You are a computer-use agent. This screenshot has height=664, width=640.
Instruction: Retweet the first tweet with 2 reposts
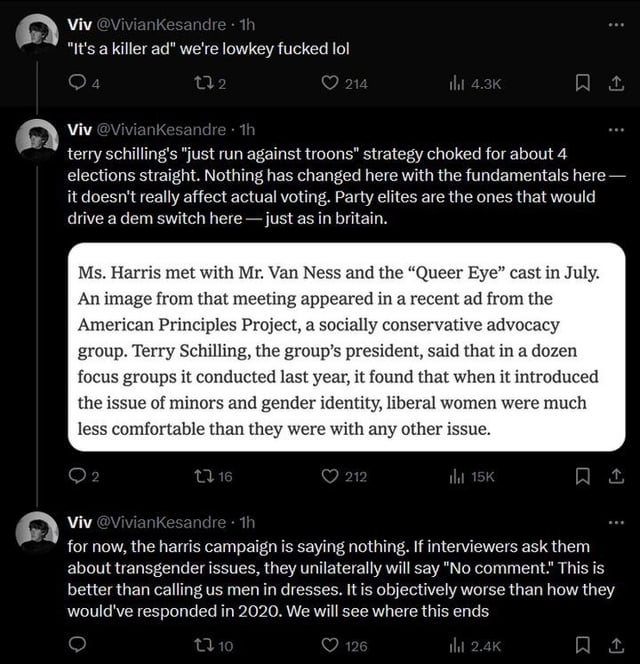point(210,83)
